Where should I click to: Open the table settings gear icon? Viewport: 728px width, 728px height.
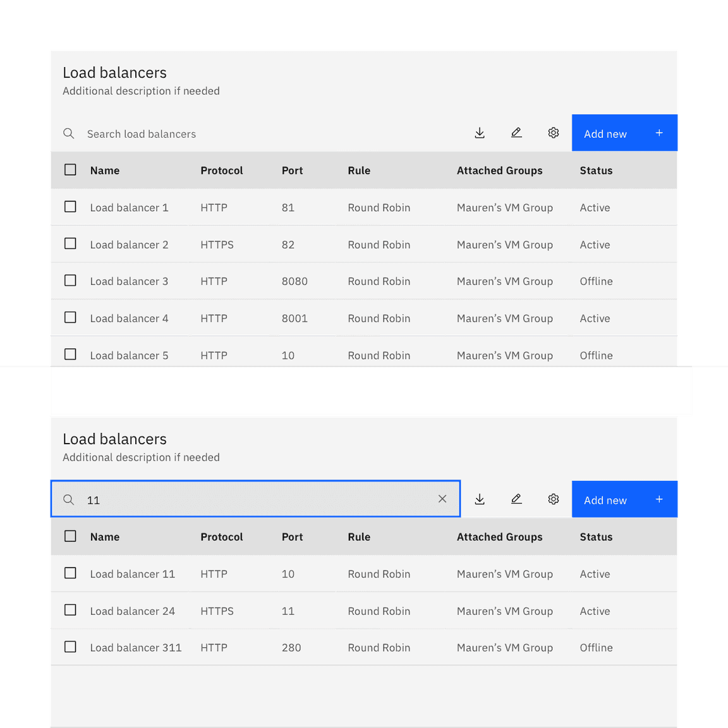(x=554, y=133)
